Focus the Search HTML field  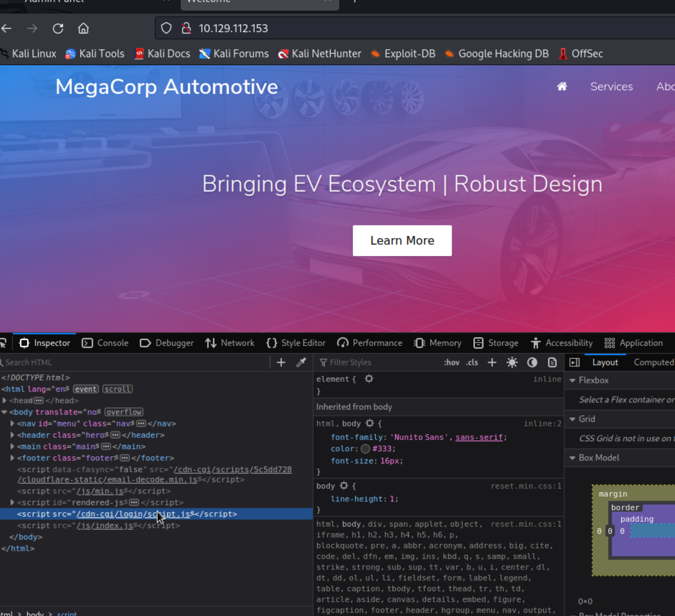pos(134,362)
